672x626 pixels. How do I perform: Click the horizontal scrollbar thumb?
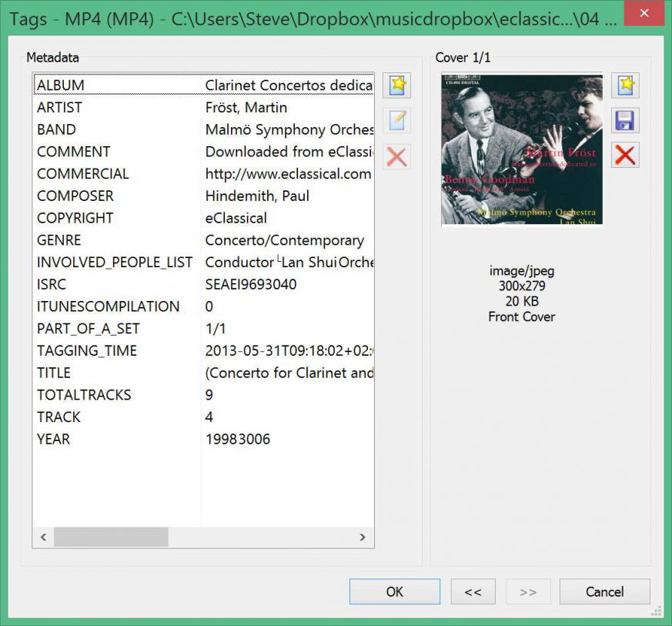point(110,537)
